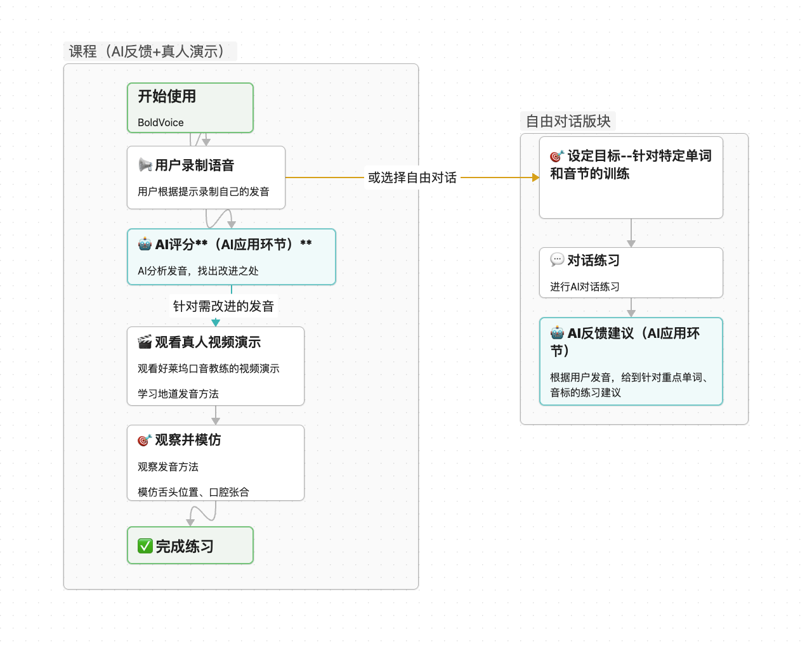812x653 pixels.
Task: Click the 或选择自由对话 connector label
Action: click(x=412, y=178)
